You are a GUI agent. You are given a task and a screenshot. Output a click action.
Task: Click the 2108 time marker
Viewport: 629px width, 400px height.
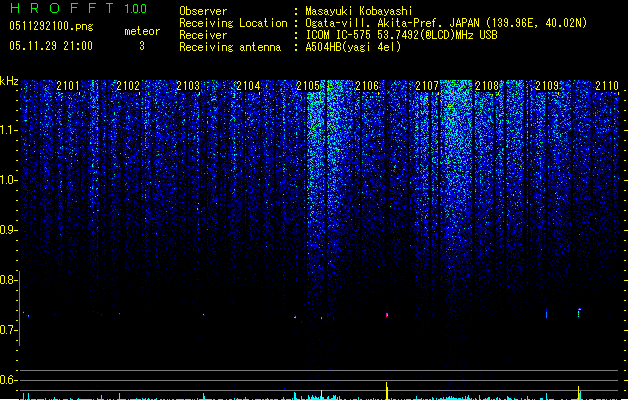click(487, 86)
